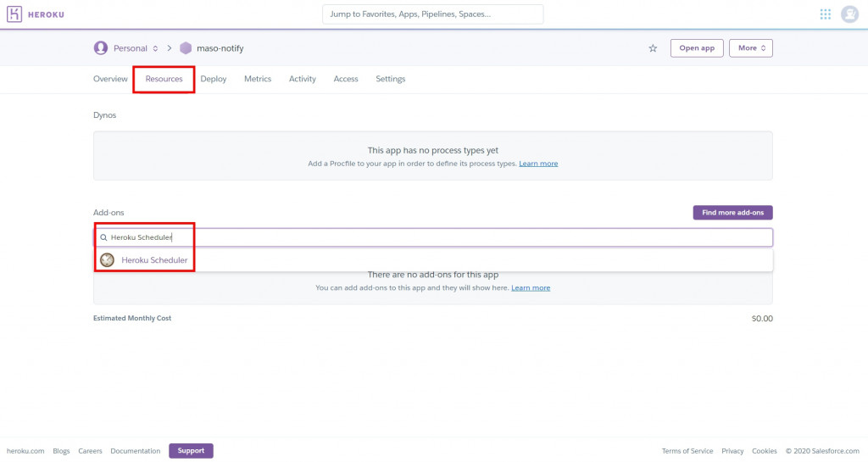Go to the Access tab
The height and width of the screenshot is (462, 868).
pyautogui.click(x=346, y=79)
